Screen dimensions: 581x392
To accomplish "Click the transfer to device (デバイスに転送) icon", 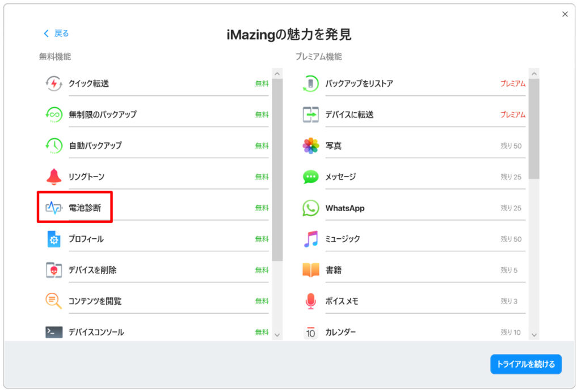I will click(310, 115).
